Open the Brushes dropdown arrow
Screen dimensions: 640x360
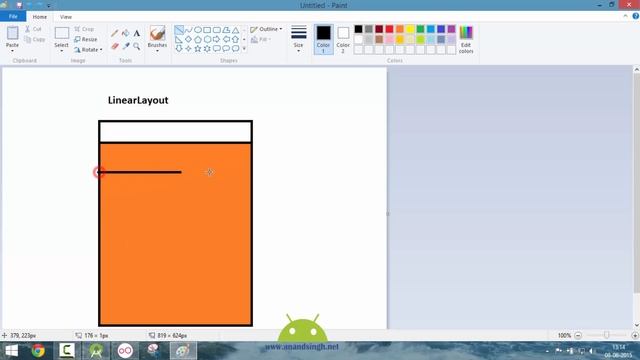pos(157,51)
